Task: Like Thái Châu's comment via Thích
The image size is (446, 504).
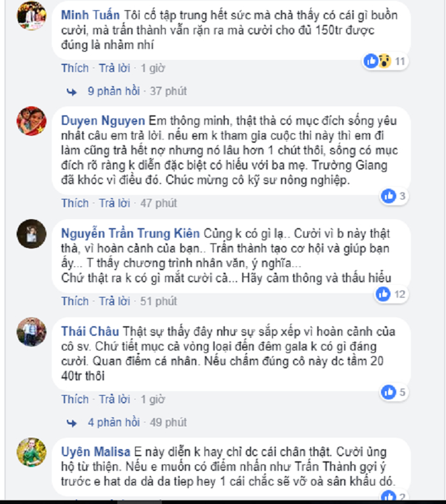Action: click(x=75, y=400)
